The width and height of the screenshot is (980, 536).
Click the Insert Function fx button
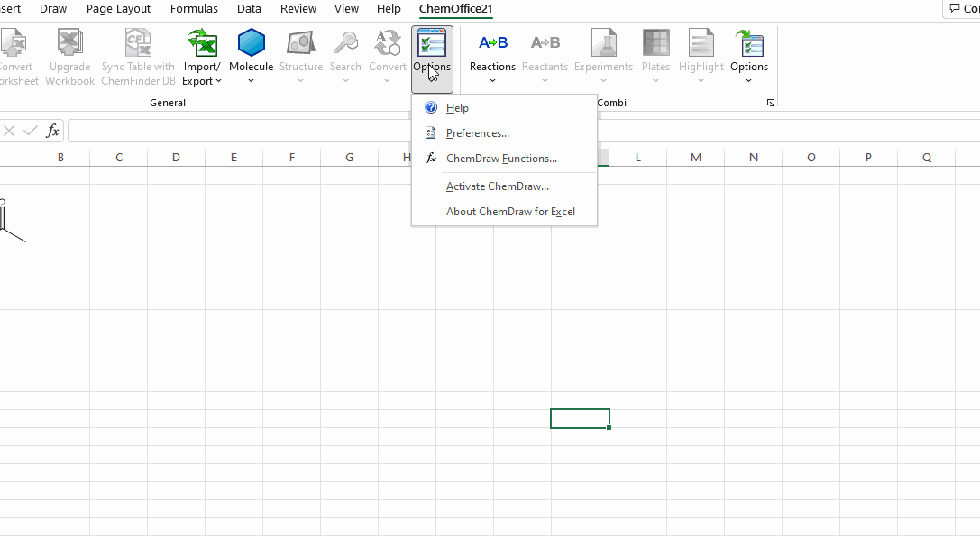[x=52, y=131]
